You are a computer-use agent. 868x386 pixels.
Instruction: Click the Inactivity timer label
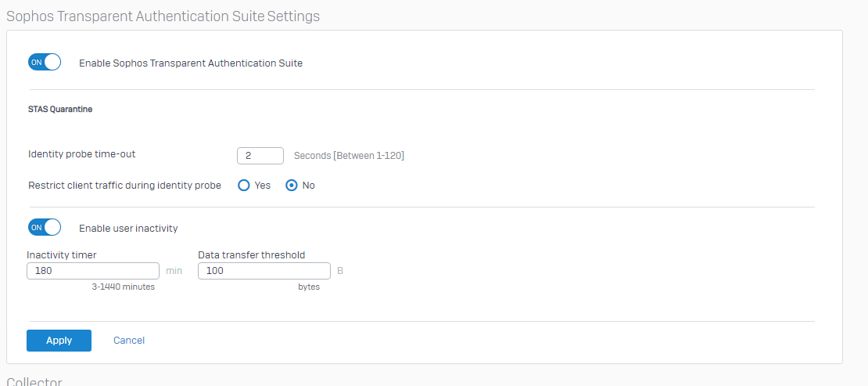[x=62, y=254]
